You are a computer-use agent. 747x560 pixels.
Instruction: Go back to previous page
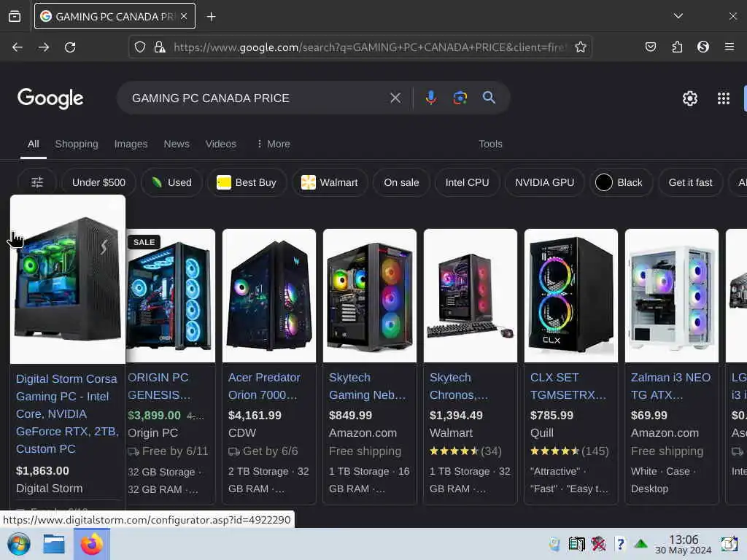point(18,47)
